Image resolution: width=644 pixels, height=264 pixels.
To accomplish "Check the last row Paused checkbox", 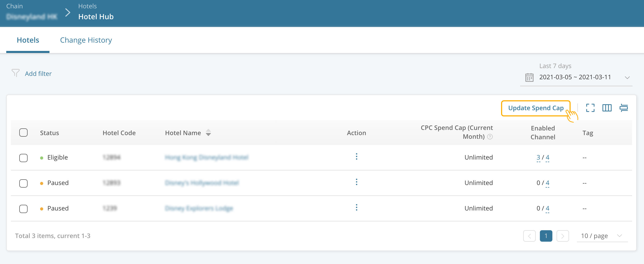I will [23, 209].
